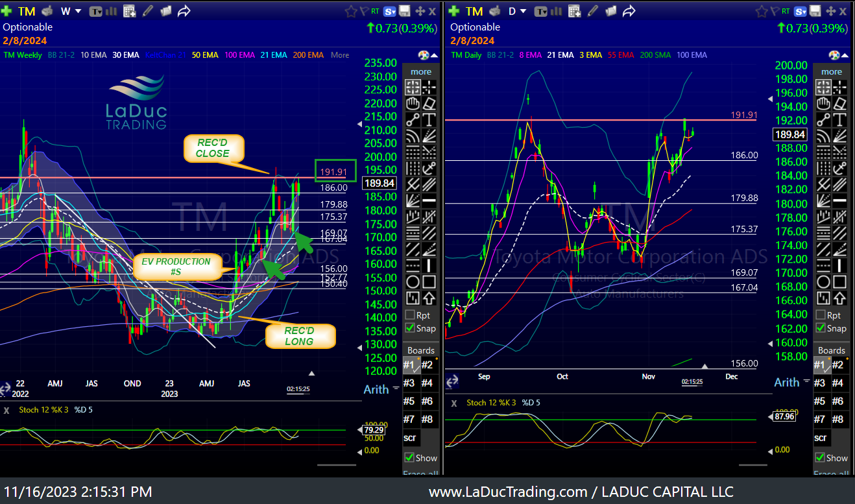Click the green plus icon on the weekly chart
Screen dimensions: 855x504
click(6, 10)
